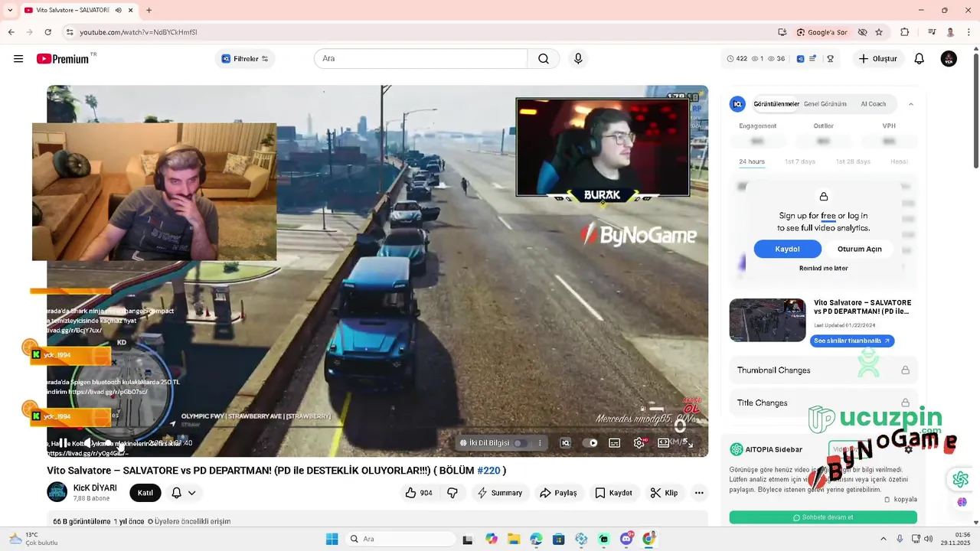Switch to AI Coach tab
This screenshot has height=551, width=980.
click(x=873, y=104)
